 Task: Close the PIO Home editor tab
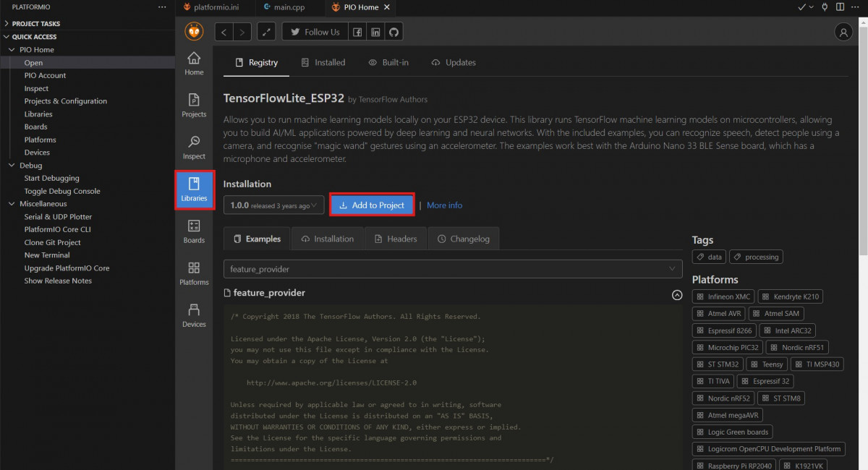point(386,7)
